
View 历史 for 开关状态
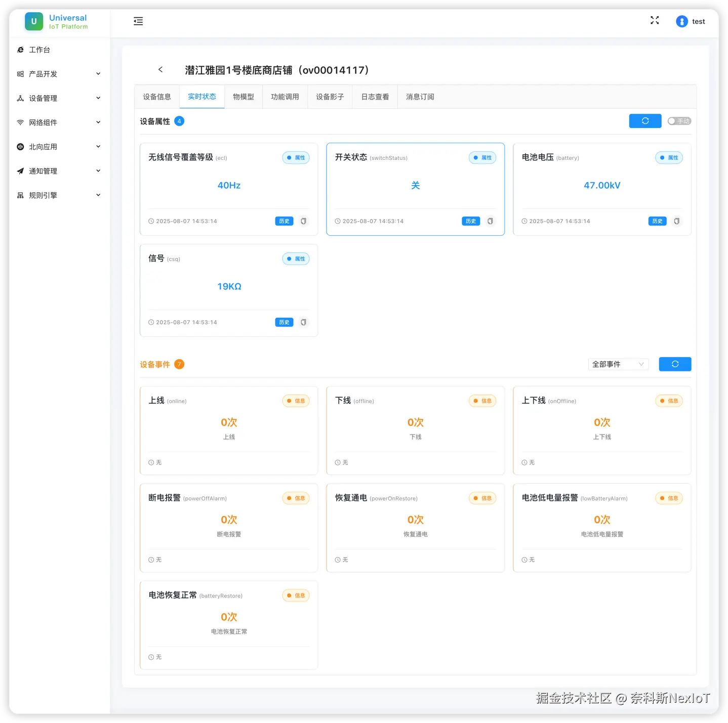point(470,221)
